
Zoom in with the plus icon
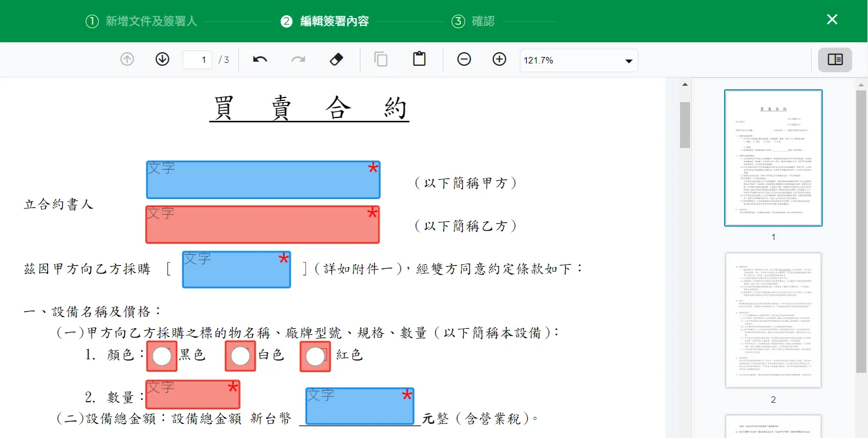point(499,59)
